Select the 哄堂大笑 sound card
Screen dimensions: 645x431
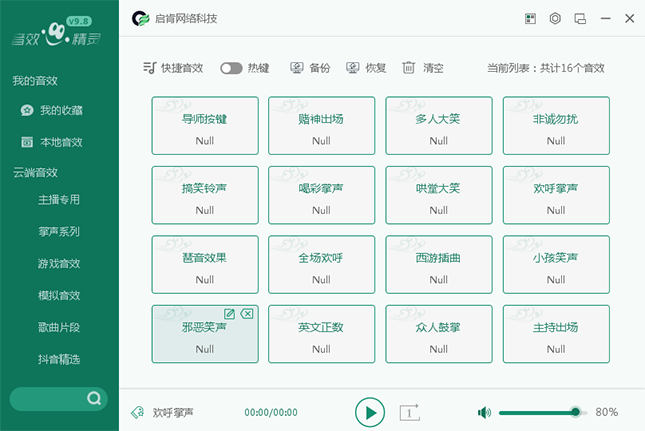click(x=439, y=195)
